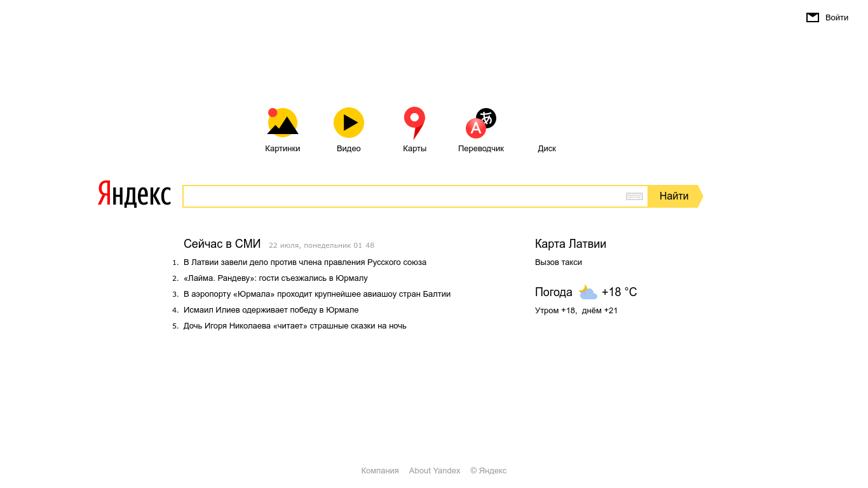Image resolution: width=868 pixels, height=488 pixels.
Task: Open the Карта Латвии link
Action: tap(571, 244)
